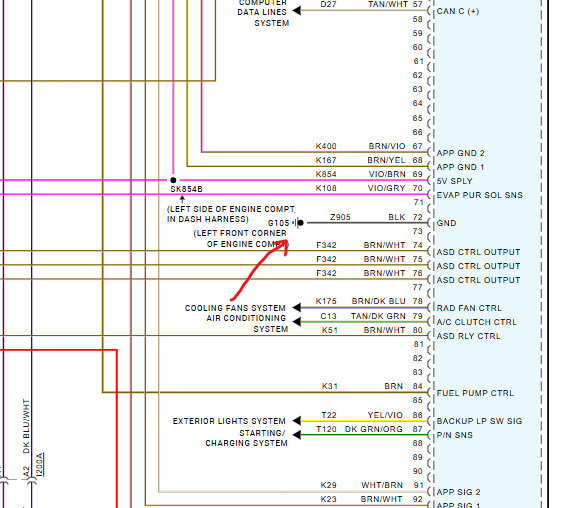Click the I200A connector label
Viewport: 585px width, 508px height.
point(40,464)
